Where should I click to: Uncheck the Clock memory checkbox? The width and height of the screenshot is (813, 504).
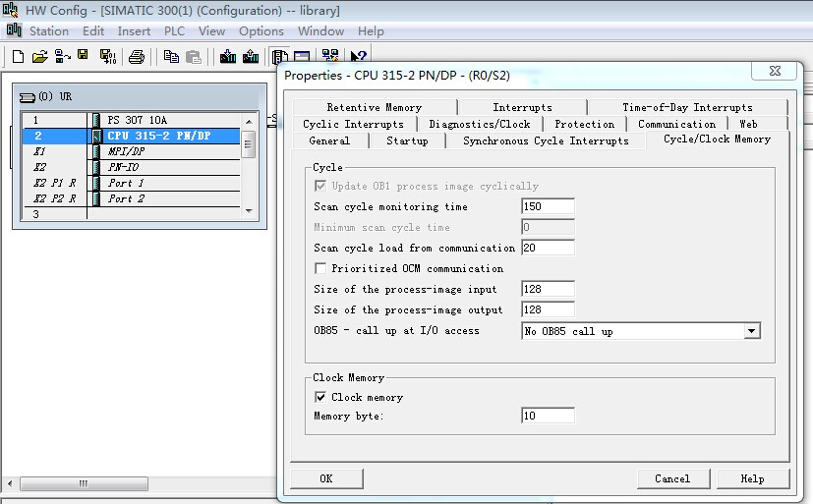[320, 397]
